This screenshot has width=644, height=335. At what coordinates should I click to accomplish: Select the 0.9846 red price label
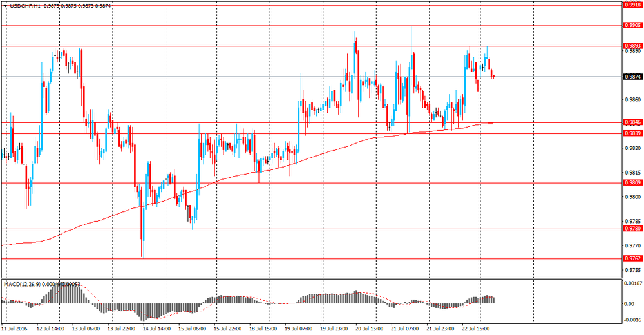632,122
